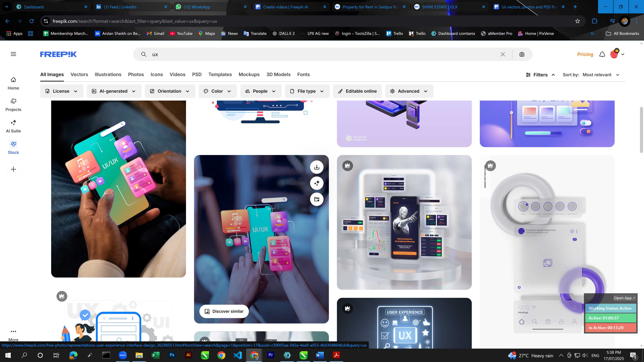The height and width of the screenshot is (362, 644).
Task: Open the Glassmorphism Smartphone Mockup thumbnail
Action: (x=404, y=222)
